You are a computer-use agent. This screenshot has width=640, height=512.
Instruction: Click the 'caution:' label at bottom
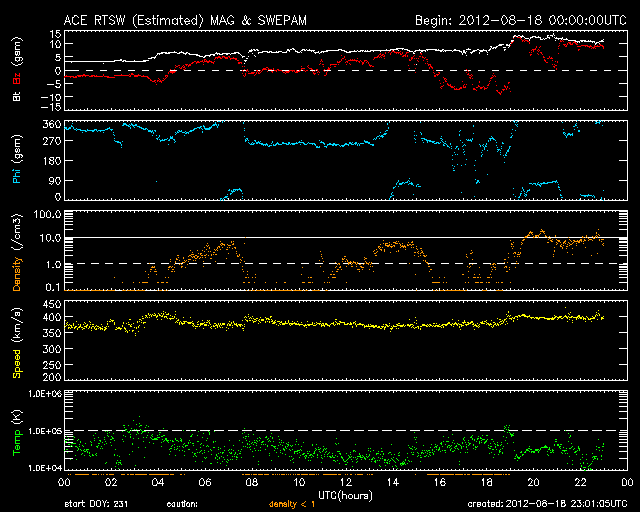pyautogui.click(x=182, y=504)
